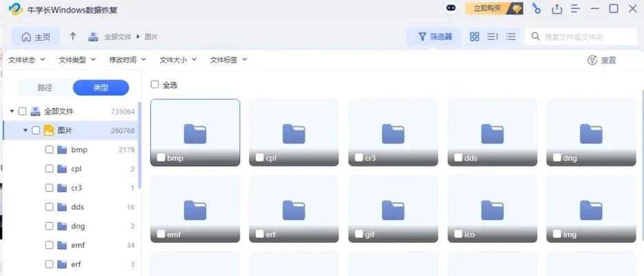This screenshot has width=644, height=276.
Task: Open the hamburger menu icon in title bar
Action: (576, 8)
